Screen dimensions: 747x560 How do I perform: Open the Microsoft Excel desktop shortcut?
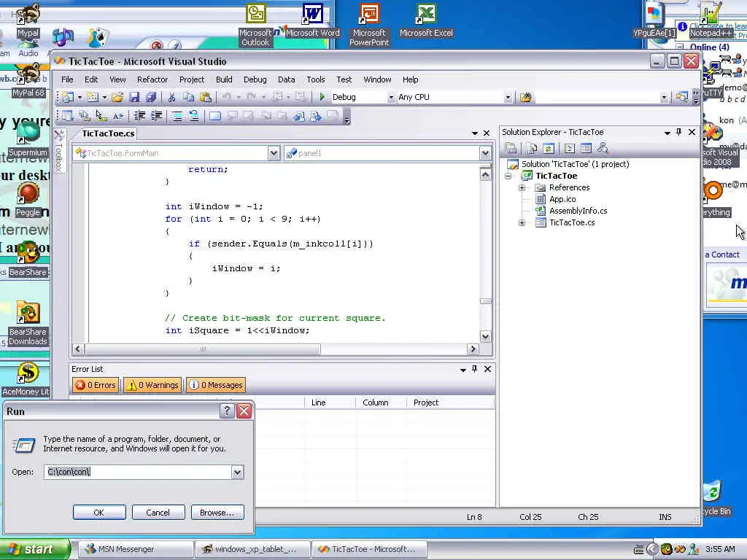click(426, 21)
